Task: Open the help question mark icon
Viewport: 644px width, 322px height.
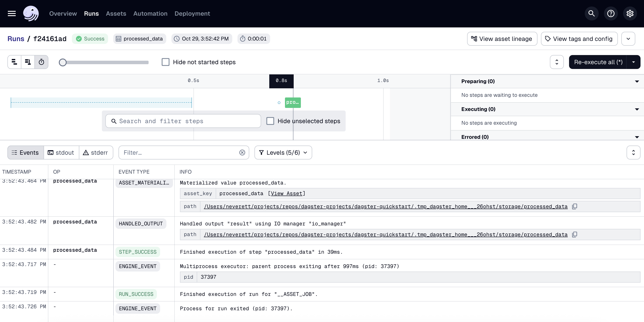Action: [x=610, y=13]
